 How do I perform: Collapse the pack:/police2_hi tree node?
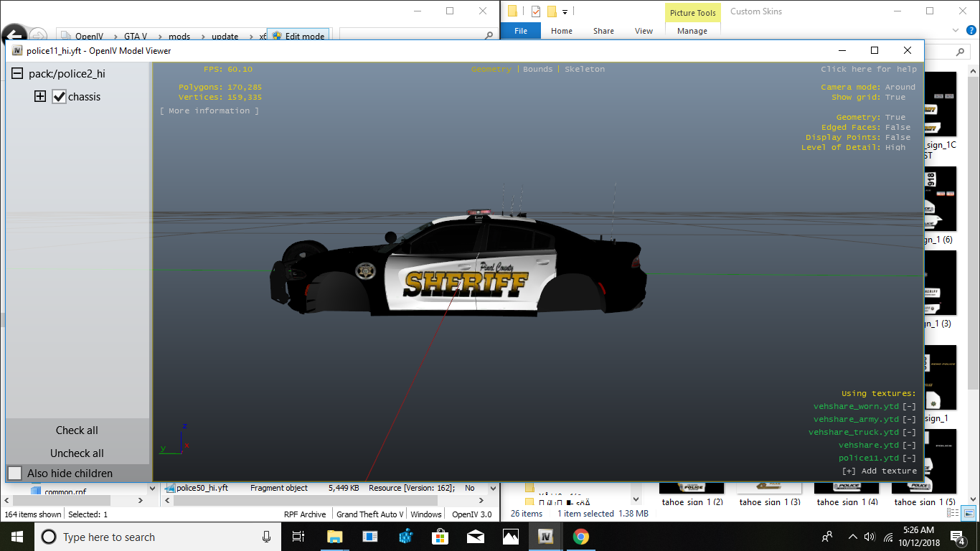(17, 74)
